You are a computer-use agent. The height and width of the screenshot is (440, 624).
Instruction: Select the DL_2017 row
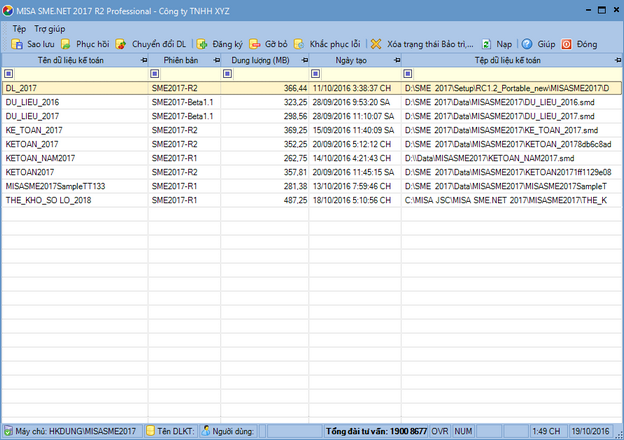coord(312,88)
